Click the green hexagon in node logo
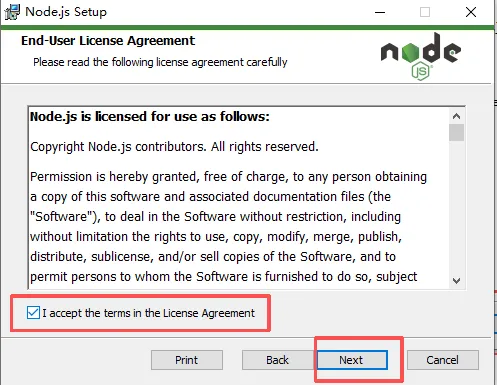Image resolution: width=497 pixels, height=385 pixels. click(410, 53)
